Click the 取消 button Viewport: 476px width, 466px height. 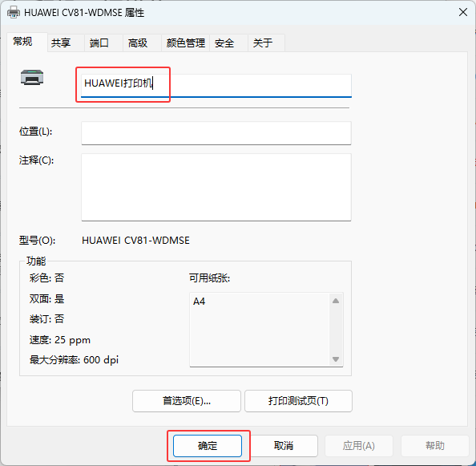point(283,446)
